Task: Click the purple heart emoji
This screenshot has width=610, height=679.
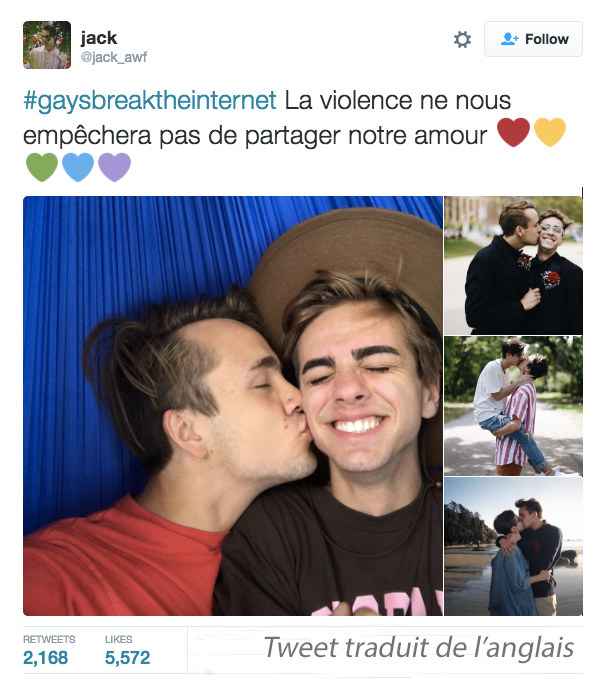Action: click(114, 167)
